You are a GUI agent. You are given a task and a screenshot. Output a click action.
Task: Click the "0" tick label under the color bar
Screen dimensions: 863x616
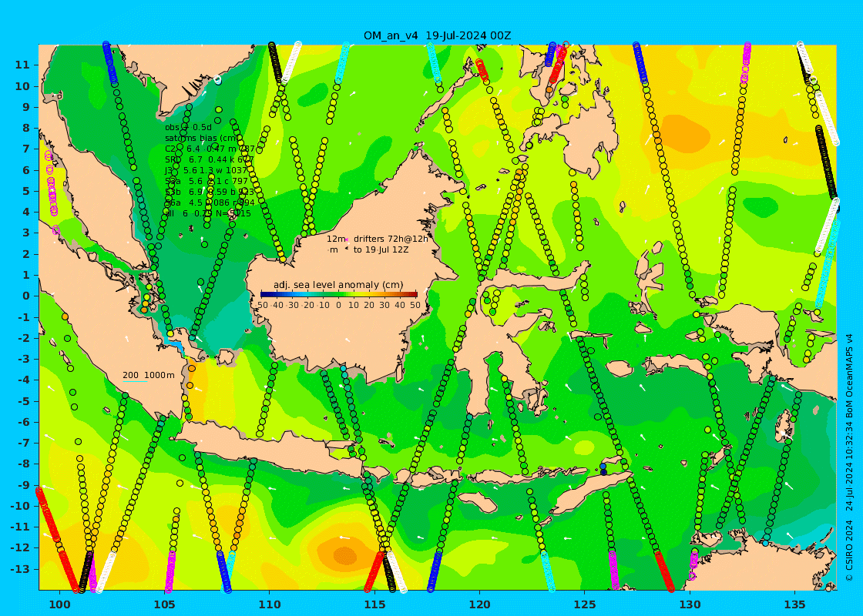(338, 305)
